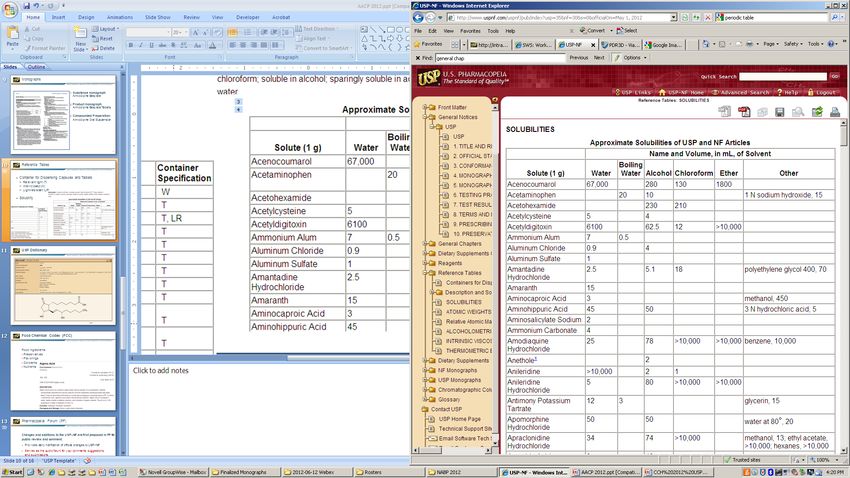Switch to Google Images browser tab
This screenshot has height=478, width=850.
click(x=664, y=45)
